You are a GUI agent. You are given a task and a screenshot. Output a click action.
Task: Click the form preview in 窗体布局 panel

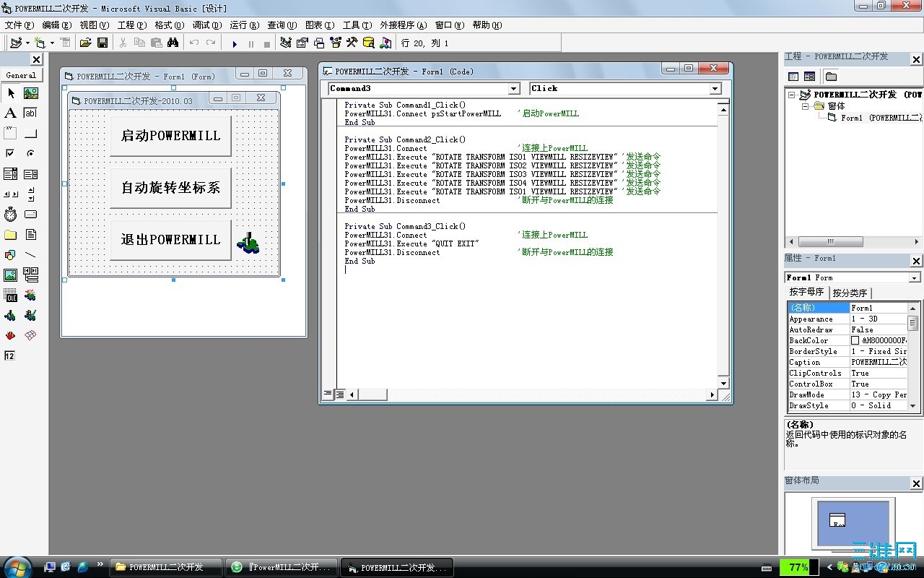click(837, 519)
